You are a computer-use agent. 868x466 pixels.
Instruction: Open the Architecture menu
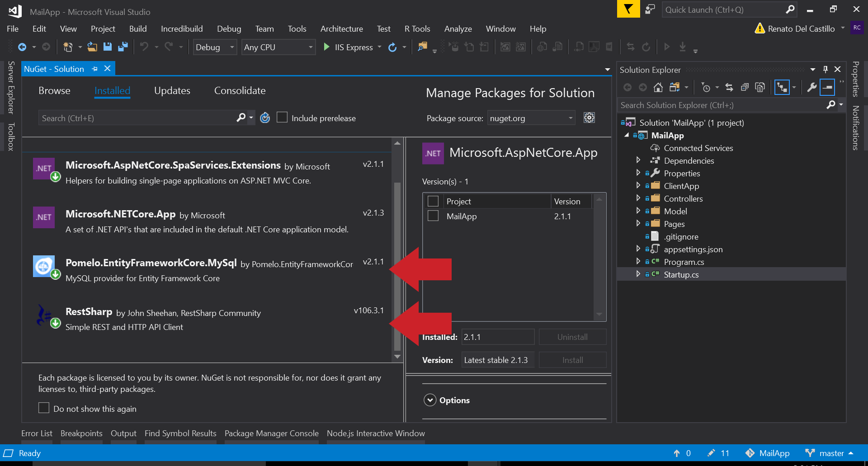click(x=342, y=28)
